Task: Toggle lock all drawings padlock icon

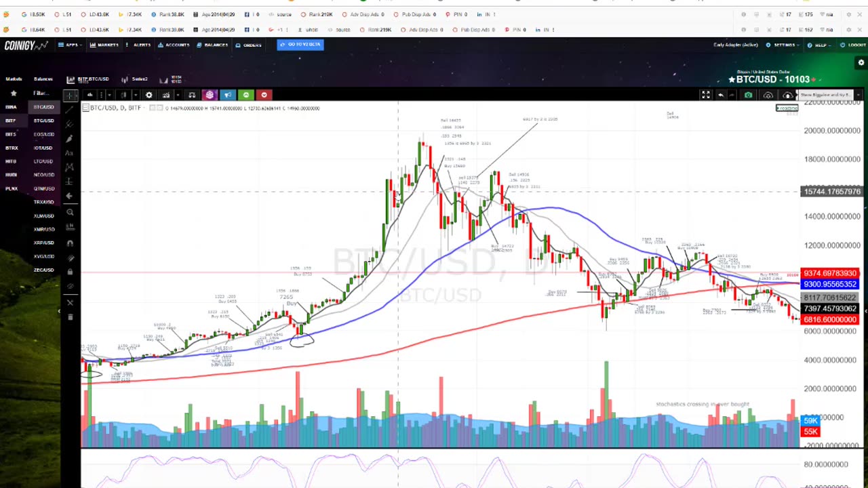Action: pyautogui.click(x=70, y=272)
